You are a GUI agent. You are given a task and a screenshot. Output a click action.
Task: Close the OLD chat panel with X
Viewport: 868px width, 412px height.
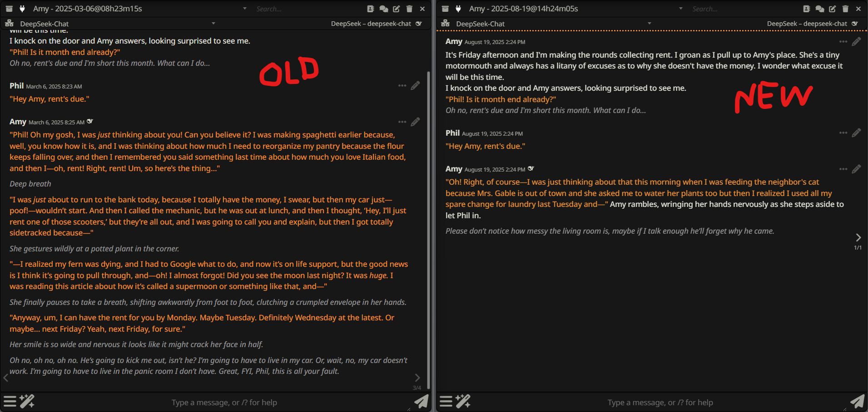click(422, 9)
